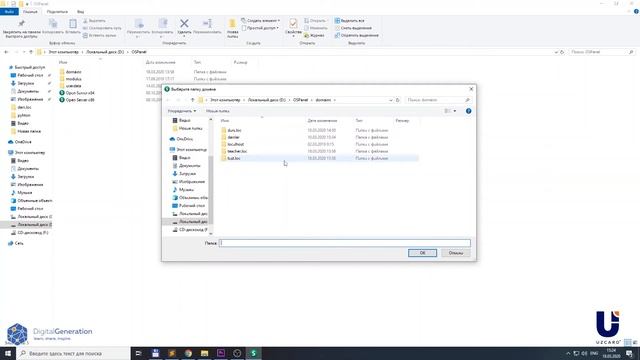This screenshot has width=640, height=360.
Task: Expand the chevron after domains in dialog breadcrumb
Action: click(335, 100)
